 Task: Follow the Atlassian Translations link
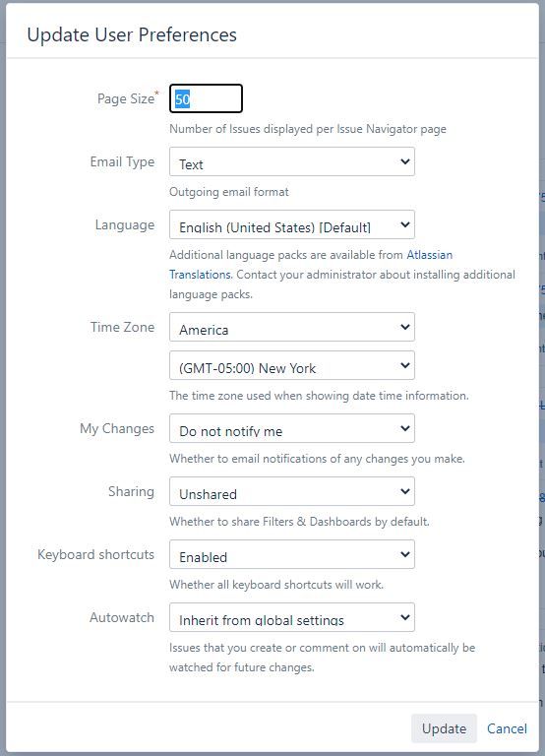pos(429,255)
